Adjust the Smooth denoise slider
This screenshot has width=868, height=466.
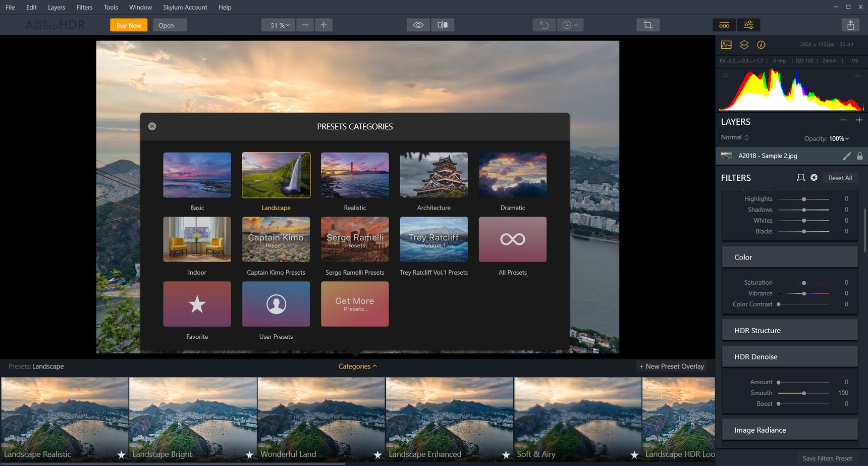804,393
